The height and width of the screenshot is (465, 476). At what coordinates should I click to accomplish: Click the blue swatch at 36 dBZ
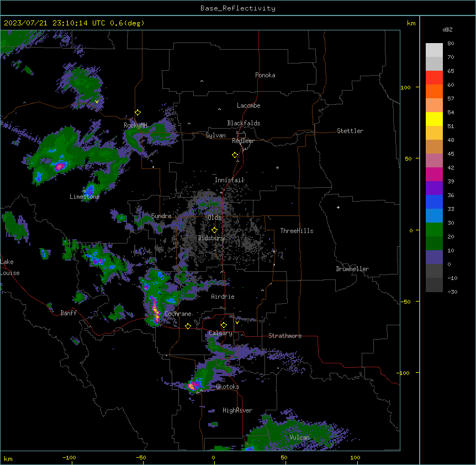pos(434,202)
